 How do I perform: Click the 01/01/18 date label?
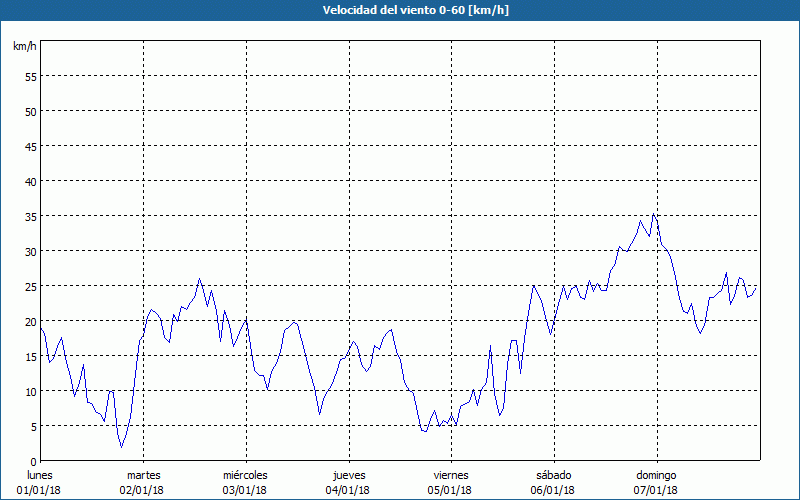click(40, 489)
